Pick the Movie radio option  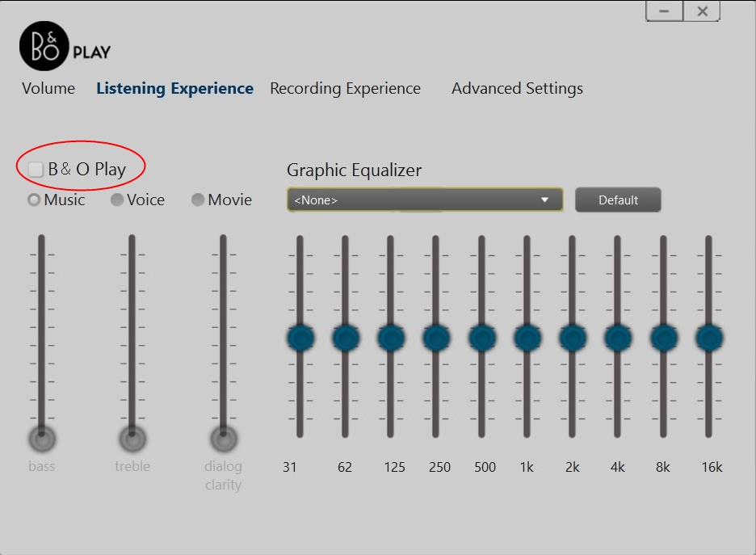(x=198, y=200)
